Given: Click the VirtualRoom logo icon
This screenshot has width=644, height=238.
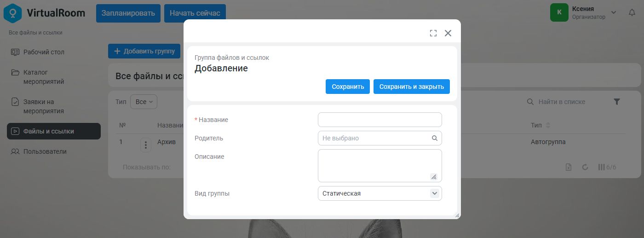Looking at the screenshot, I should [x=12, y=13].
